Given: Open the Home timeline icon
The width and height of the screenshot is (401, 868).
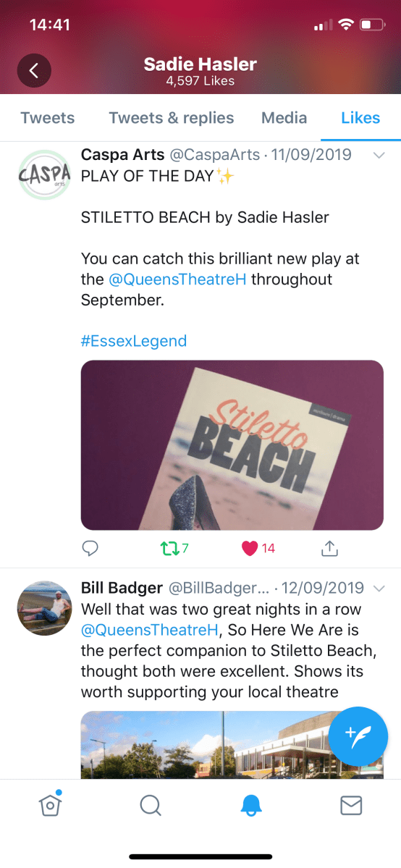Looking at the screenshot, I should (50, 804).
